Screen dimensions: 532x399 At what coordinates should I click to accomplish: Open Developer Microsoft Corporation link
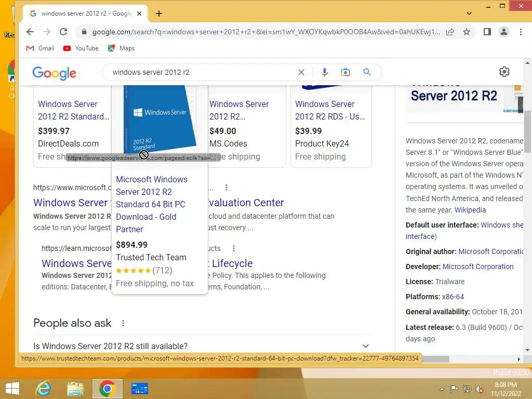[x=478, y=267]
